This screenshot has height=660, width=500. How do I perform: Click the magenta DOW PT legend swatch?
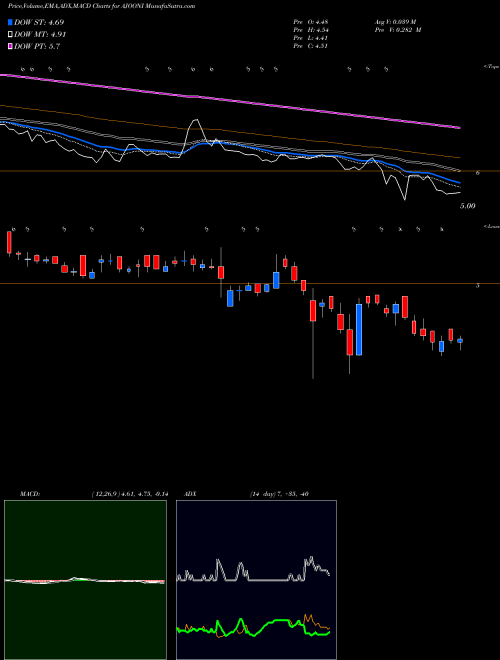tap(10, 46)
